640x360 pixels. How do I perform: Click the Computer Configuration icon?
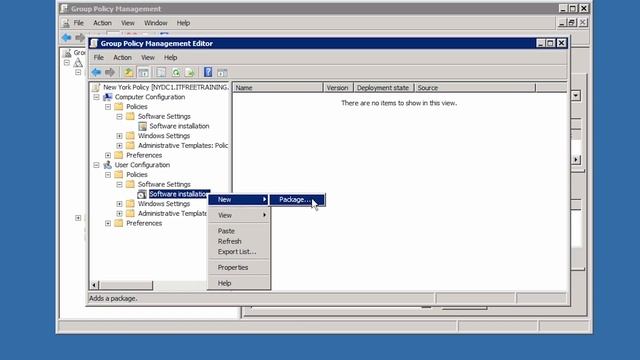click(107, 97)
